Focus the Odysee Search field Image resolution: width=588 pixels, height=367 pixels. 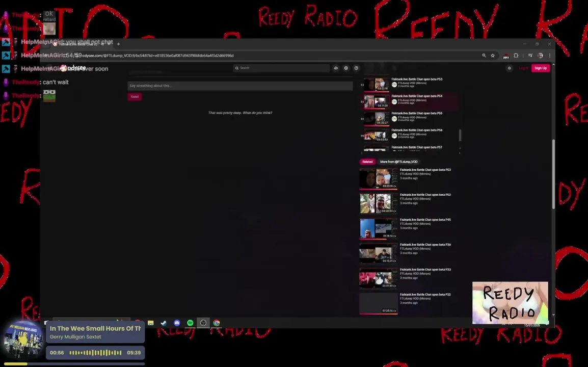click(281, 68)
